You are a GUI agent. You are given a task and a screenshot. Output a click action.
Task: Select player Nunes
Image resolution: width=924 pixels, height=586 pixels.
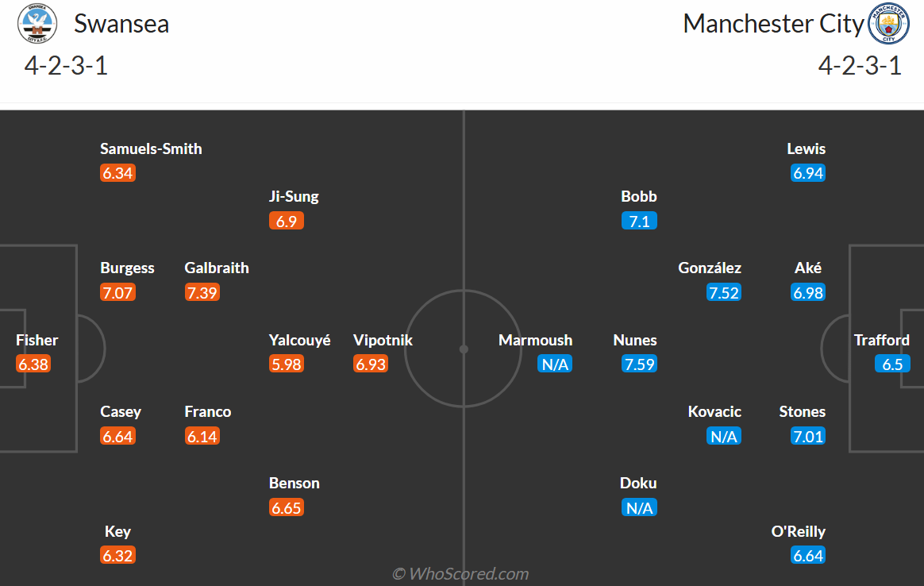[x=635, y=340]
